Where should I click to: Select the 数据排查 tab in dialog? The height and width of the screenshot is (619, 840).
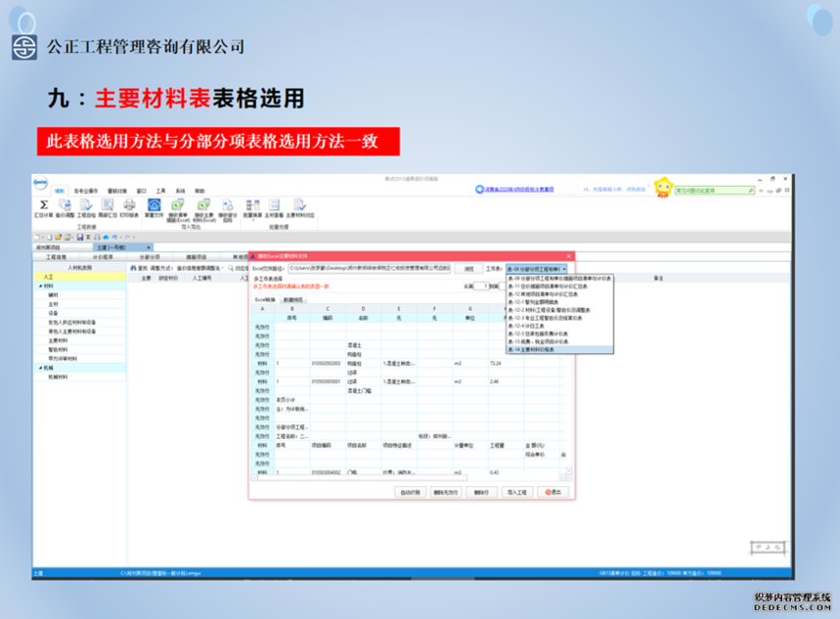tap(292, 299)
